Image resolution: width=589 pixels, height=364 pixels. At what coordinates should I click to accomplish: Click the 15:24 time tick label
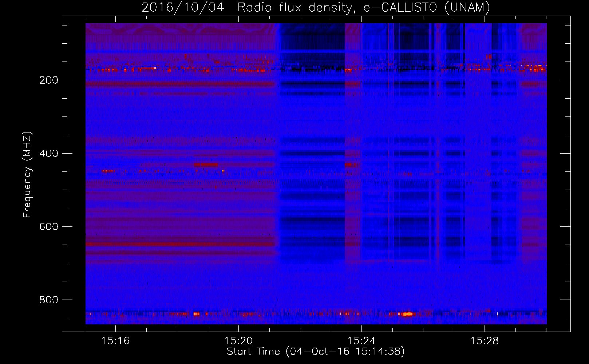pos(361,341)
